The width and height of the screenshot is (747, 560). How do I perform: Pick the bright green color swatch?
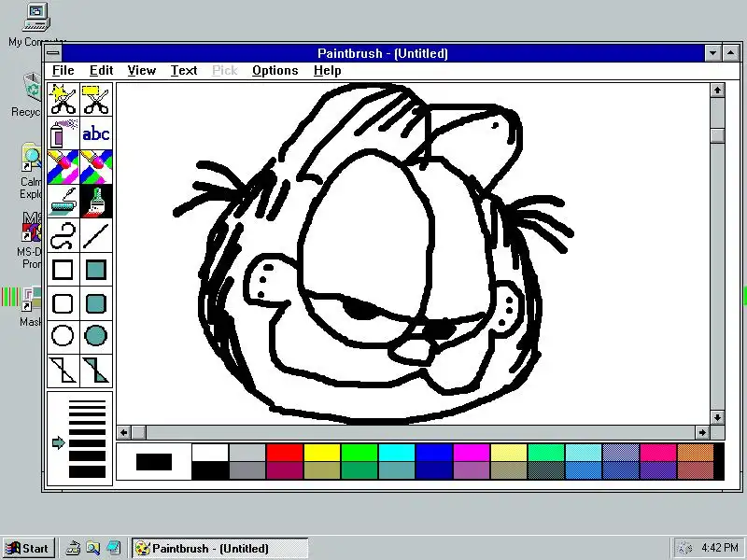[359, 453]
